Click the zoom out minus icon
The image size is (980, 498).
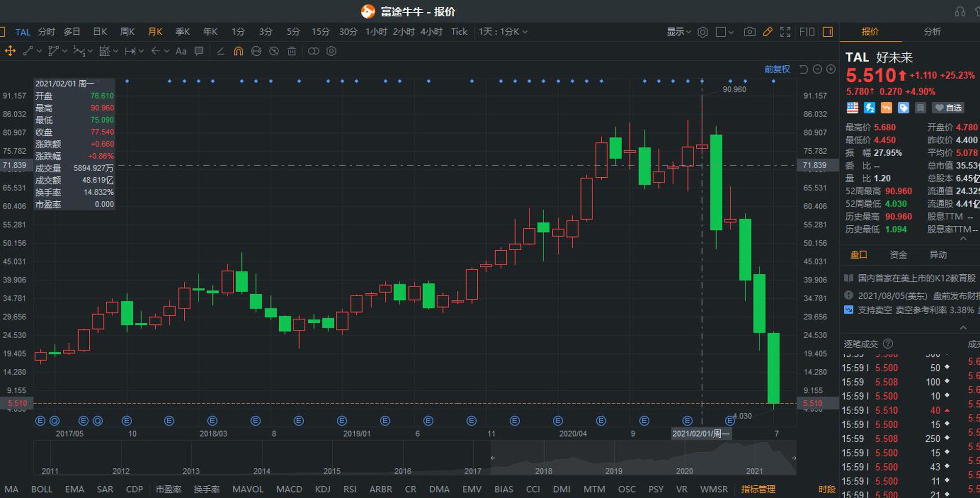pos(817,69)
